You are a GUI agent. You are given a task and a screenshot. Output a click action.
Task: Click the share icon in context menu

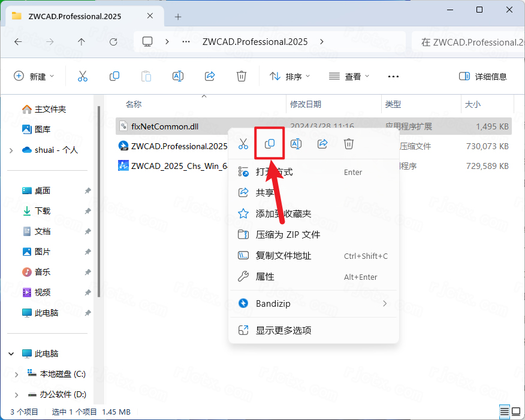point(322,144)
